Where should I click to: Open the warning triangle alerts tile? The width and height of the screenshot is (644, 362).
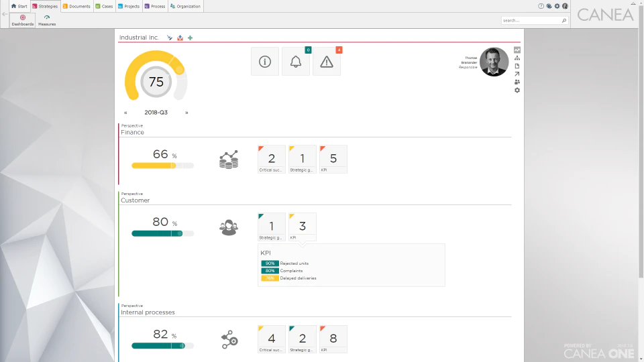point(327,62)
